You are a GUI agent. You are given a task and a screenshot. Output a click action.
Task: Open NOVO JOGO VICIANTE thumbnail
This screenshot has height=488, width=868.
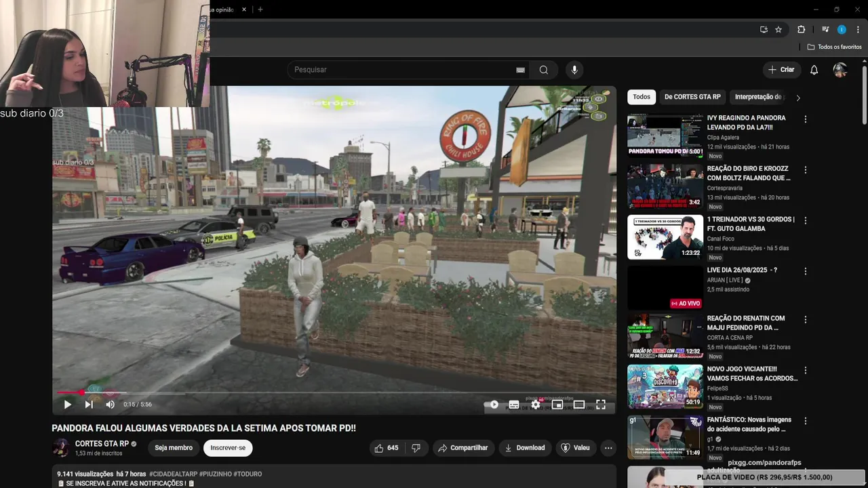coord(665,386)
